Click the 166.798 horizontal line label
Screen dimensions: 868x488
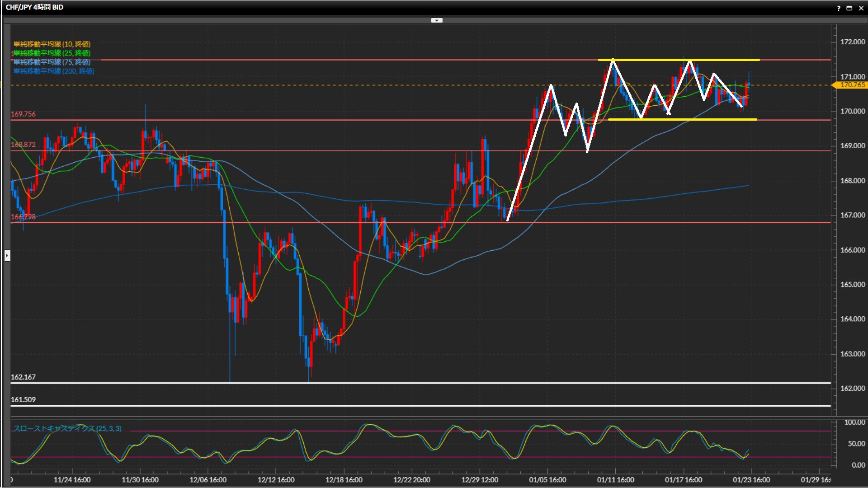click(23, 216)
